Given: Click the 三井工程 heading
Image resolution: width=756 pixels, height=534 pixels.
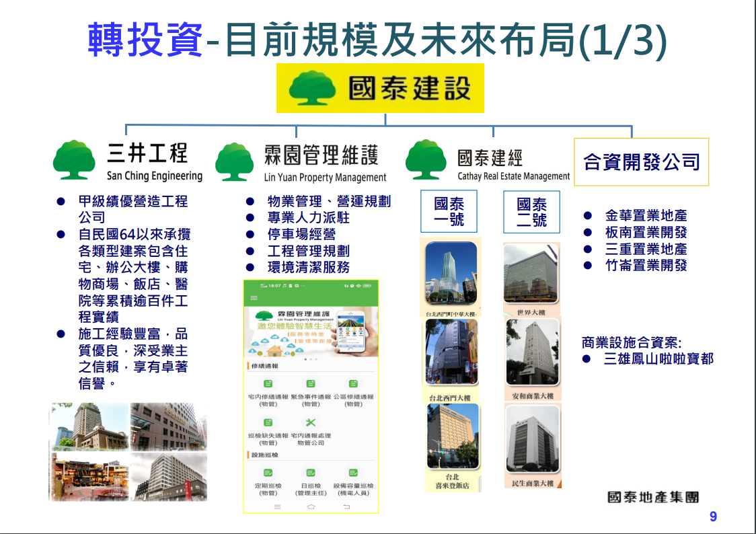Looking at the screenshot, I should tap(147, 153).
